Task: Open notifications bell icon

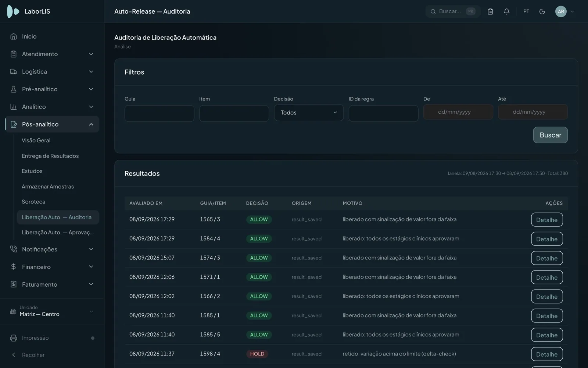Action: tap(506, 11)
